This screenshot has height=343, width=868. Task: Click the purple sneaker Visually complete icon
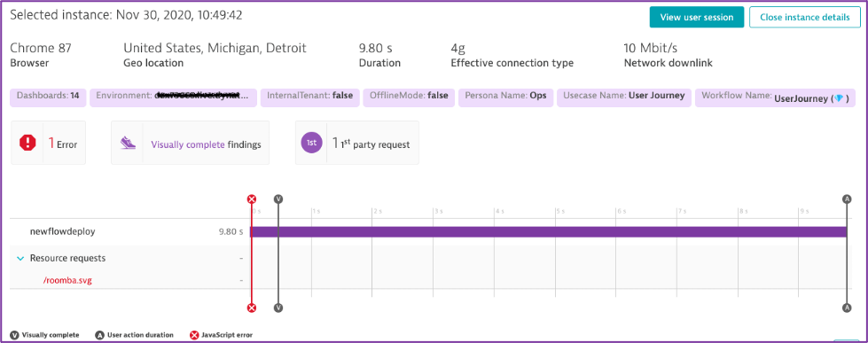[x=128, y=144]
